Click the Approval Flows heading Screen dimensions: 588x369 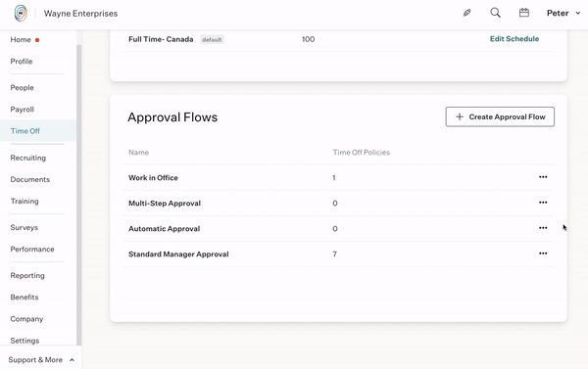coord(172,117)
